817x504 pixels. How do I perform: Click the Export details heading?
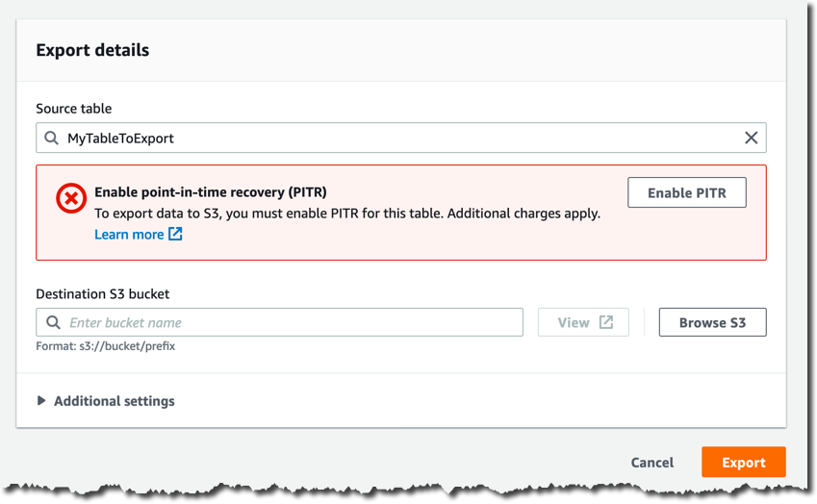tap(92, 50)
